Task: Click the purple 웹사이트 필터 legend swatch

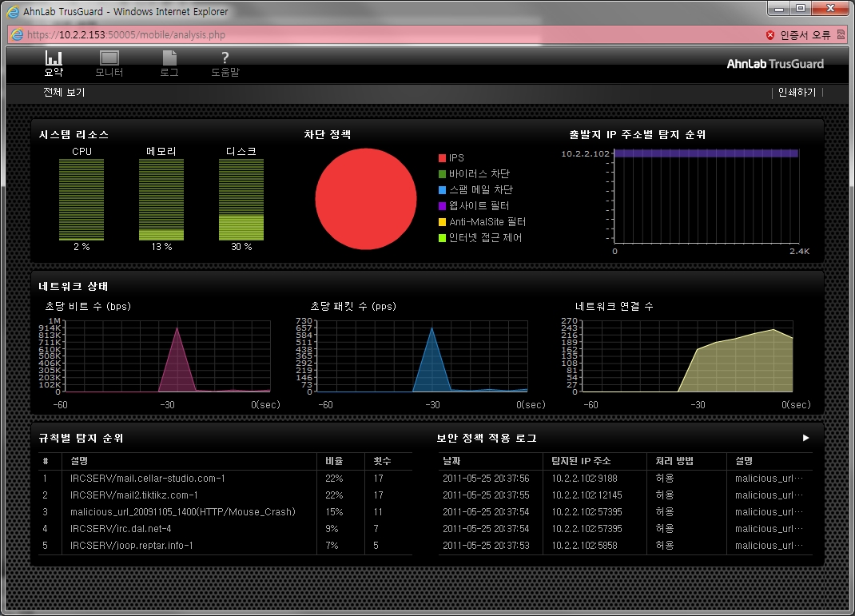Action: point(442,206)
